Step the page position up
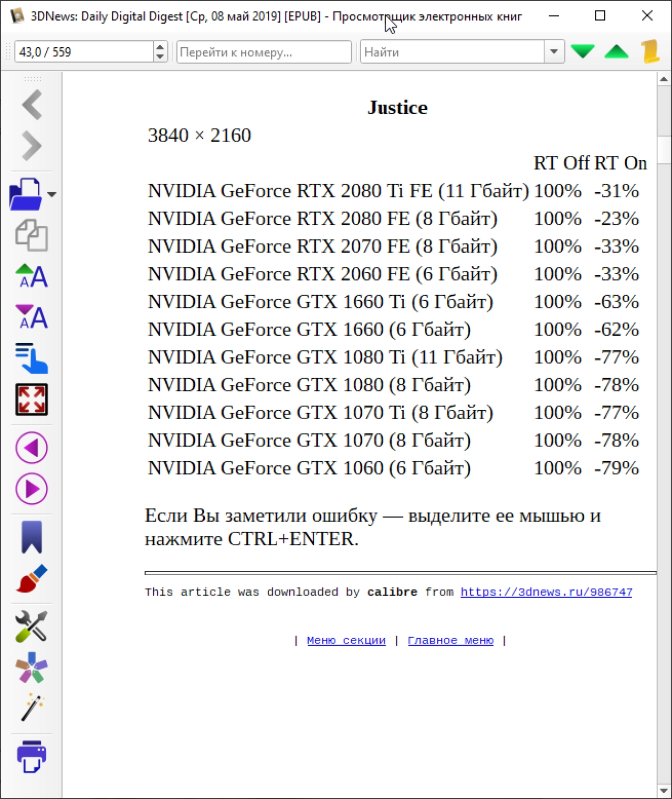This screenshot has width=672, height=799. pyautogui.click(x=160, y=47)
